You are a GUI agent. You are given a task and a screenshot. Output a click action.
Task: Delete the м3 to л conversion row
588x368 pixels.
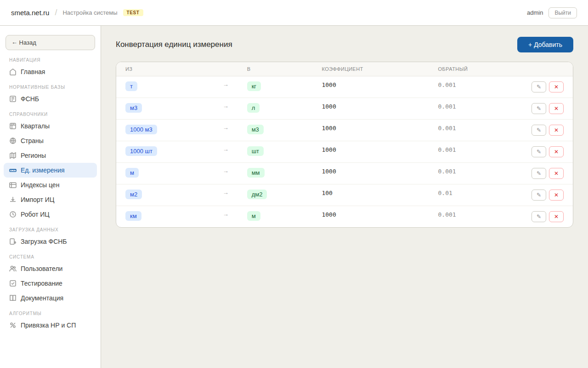click(556, 109)
